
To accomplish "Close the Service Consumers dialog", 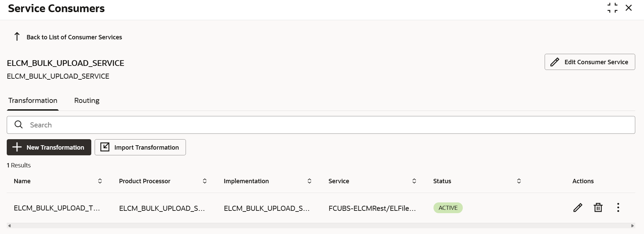I will 629,8.
